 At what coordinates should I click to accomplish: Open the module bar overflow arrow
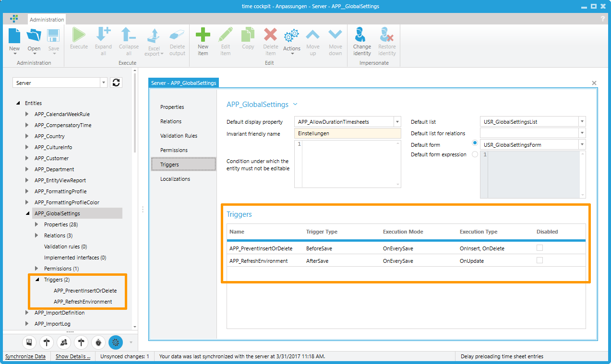point(131,342)
